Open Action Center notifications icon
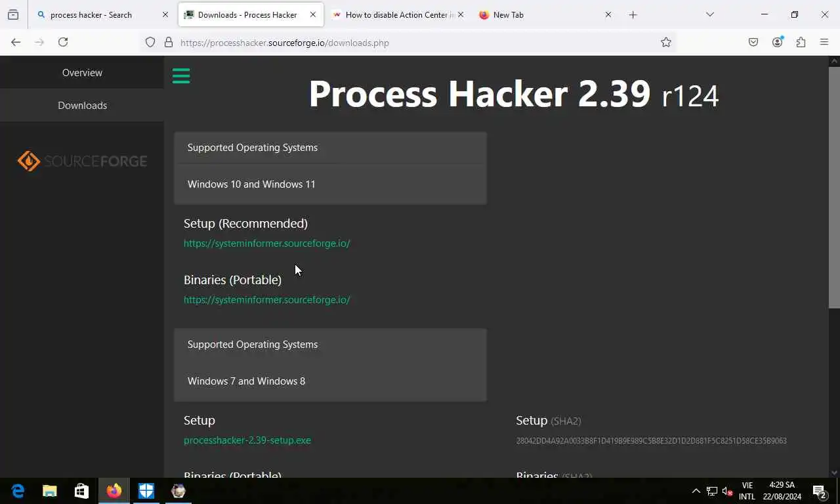Image resolution: width=840 pixels, height=504 pixels. 819,491
